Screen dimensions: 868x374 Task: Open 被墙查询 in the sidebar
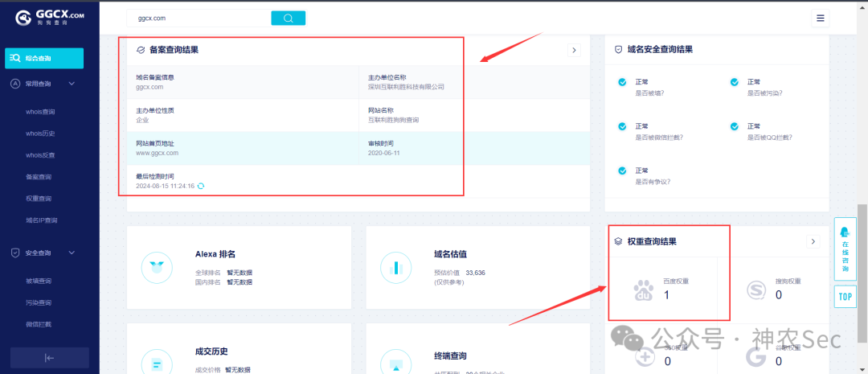39,281
